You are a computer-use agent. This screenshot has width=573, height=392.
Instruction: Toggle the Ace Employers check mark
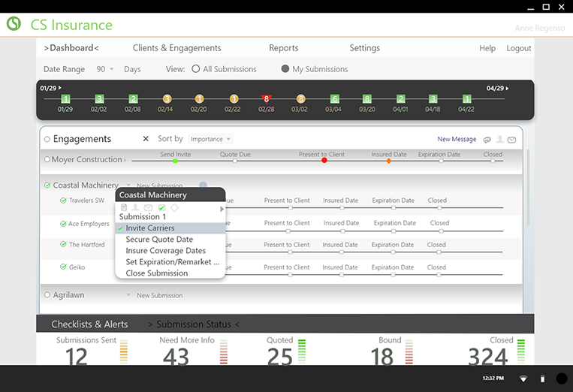pos(63,224)
